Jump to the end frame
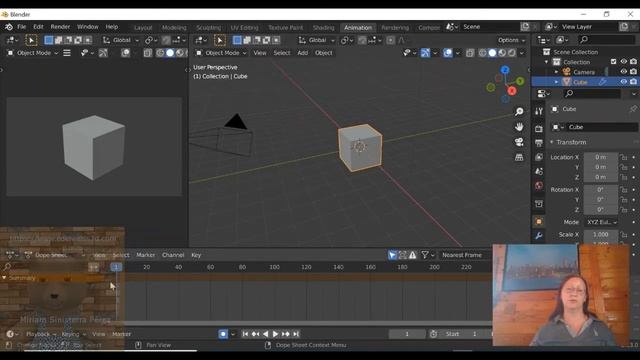This screenshot has height=360, width=640. pos(296,334)
